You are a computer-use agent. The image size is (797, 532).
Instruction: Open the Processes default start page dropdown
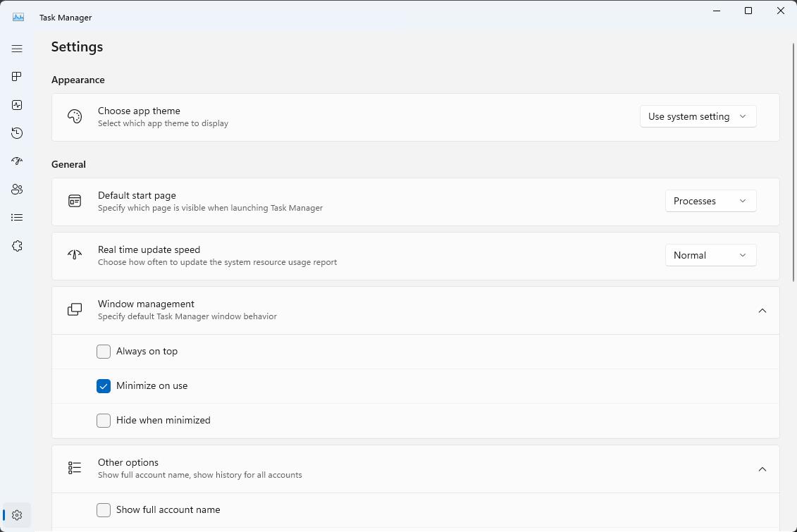pyautogui.click(x=710, y=202)
